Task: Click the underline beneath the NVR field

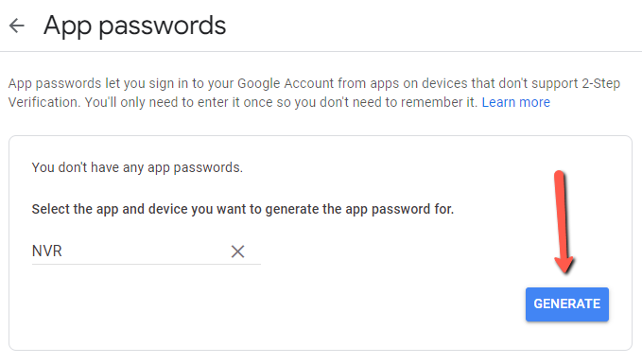Action: [147, 264]
